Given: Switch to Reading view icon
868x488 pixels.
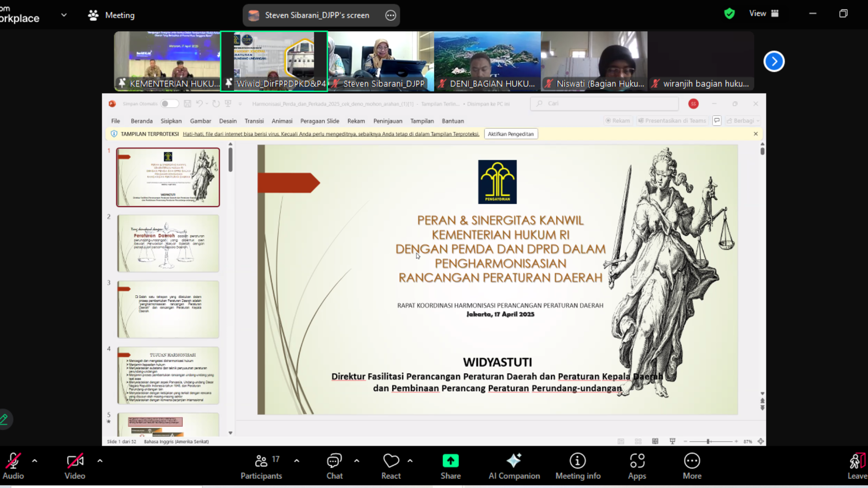Looking at the screenshot, I should tap(655, 441).
